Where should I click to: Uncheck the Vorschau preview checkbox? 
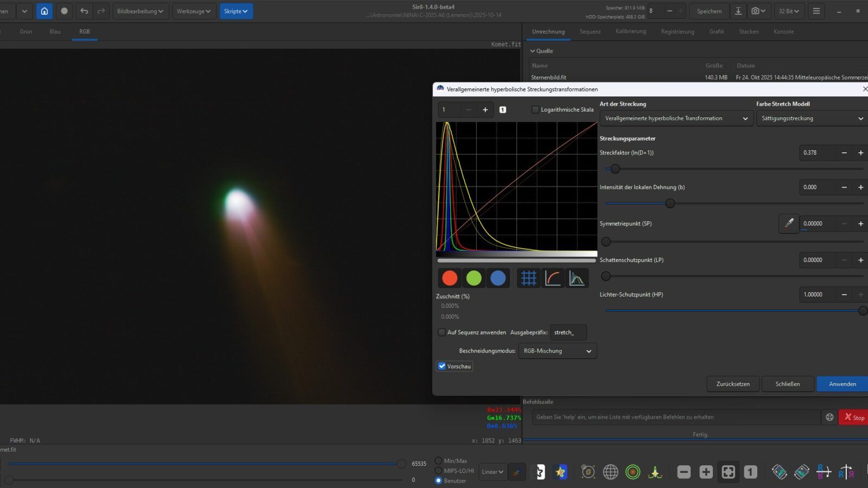442,367
